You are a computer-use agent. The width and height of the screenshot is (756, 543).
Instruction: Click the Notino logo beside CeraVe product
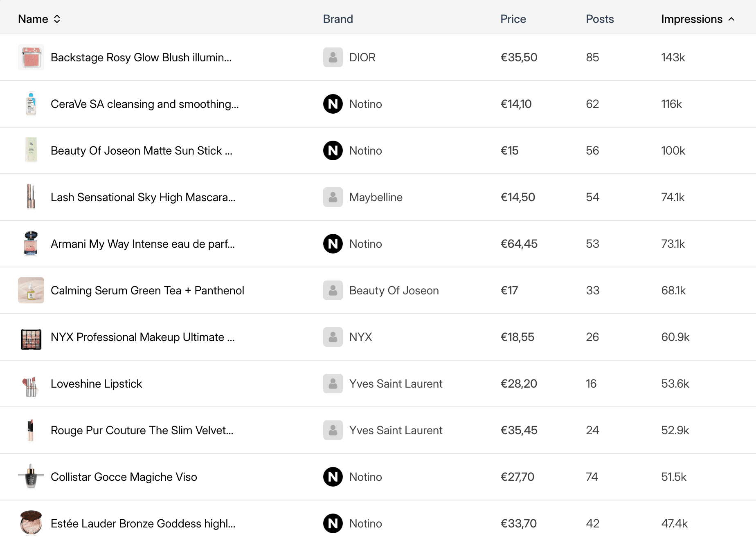click(333, 104)
